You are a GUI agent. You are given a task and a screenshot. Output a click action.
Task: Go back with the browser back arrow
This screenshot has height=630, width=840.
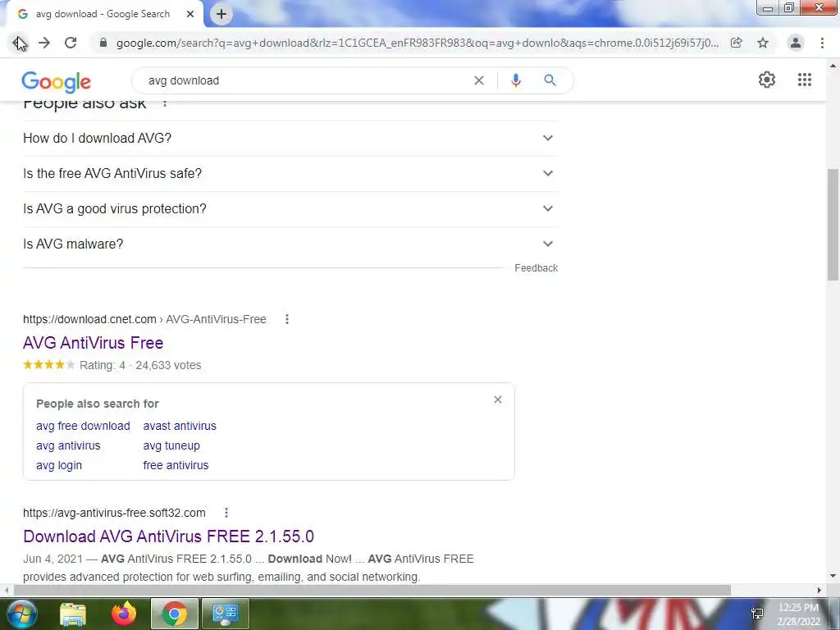tap(19, 43)
